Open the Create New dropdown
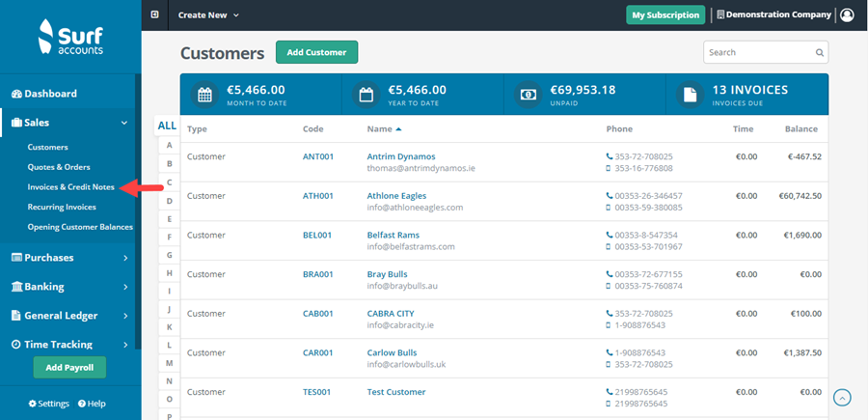Image resolution: width=868 pixels, height=420 pixels. click(208, 14)
